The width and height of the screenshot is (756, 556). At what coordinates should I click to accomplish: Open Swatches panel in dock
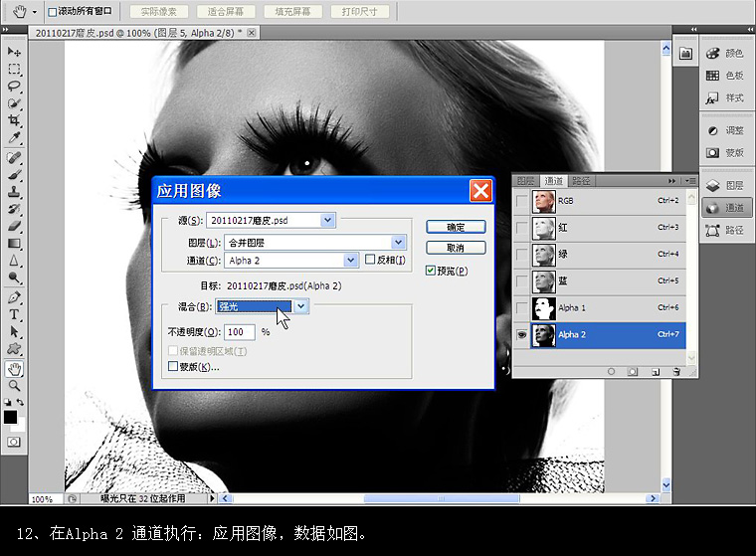point(725,76)
